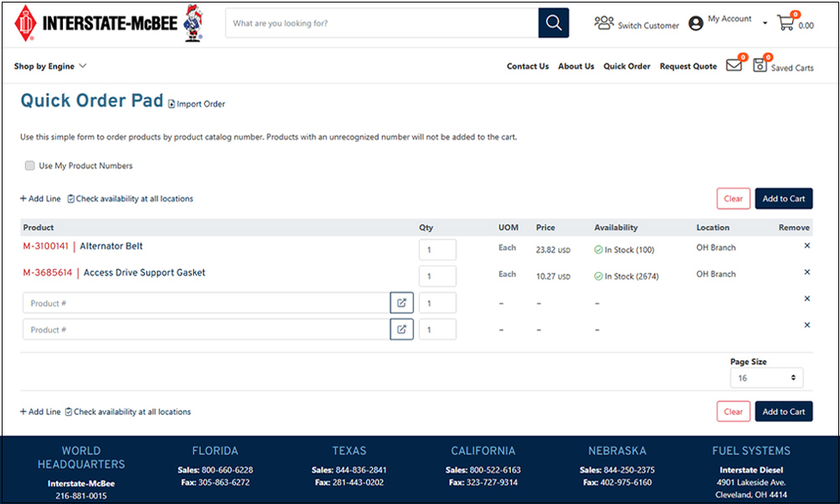The image size is (840, 504).
Task: Open the Saved Carts icon
Action: 759,66
